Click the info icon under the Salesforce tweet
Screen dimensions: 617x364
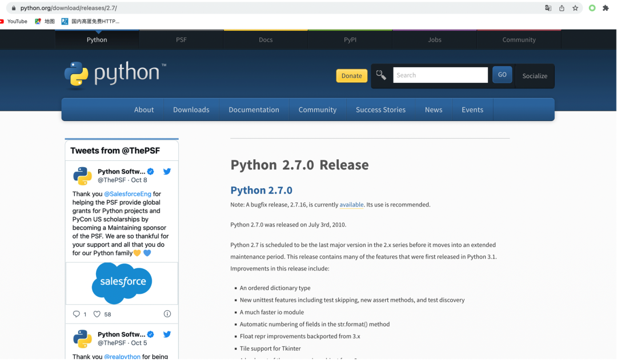tap(167, 314)
